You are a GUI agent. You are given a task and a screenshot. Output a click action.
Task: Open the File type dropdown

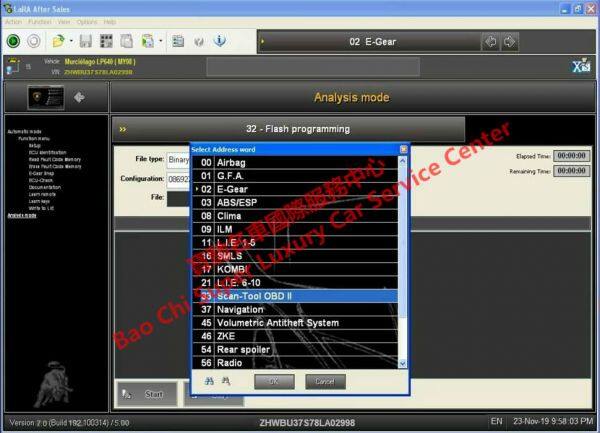[x=180, y=159]
